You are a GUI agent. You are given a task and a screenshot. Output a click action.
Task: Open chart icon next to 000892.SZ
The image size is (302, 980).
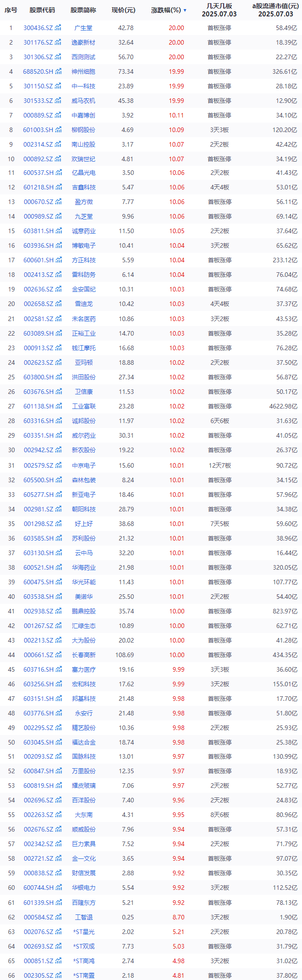coord(58,159)
